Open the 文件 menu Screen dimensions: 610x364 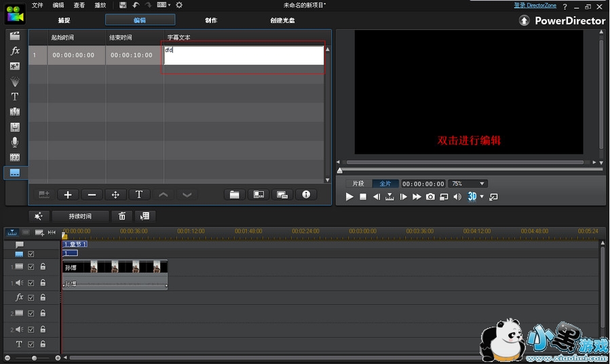37,5
